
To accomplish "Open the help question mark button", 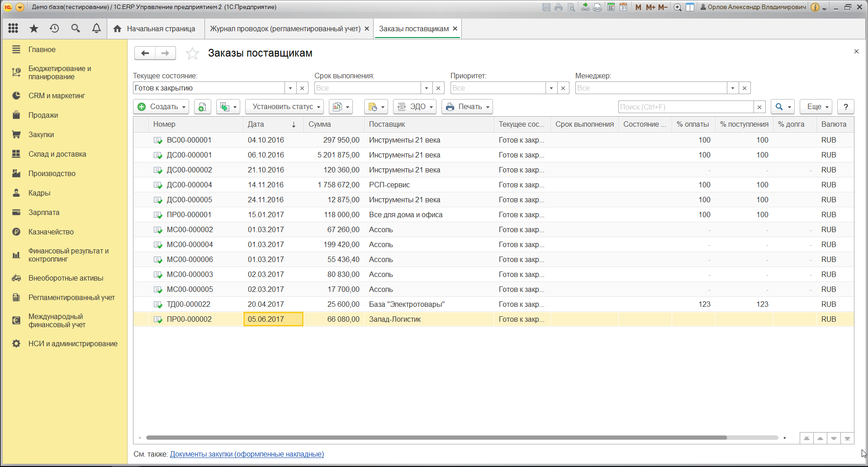I will click(846, 107).
